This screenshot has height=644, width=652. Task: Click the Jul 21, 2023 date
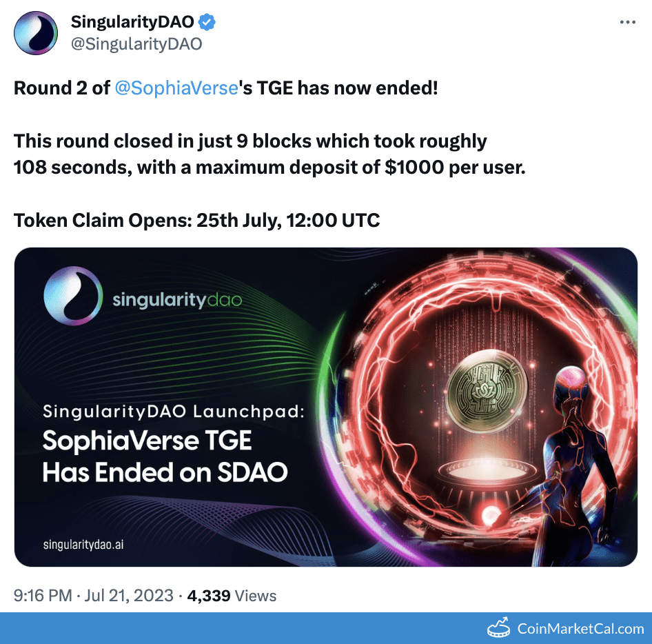point(129,595)
